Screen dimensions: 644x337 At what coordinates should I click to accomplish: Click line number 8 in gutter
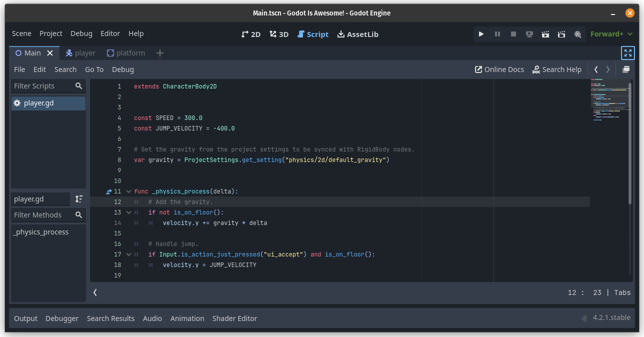[119, 160]
